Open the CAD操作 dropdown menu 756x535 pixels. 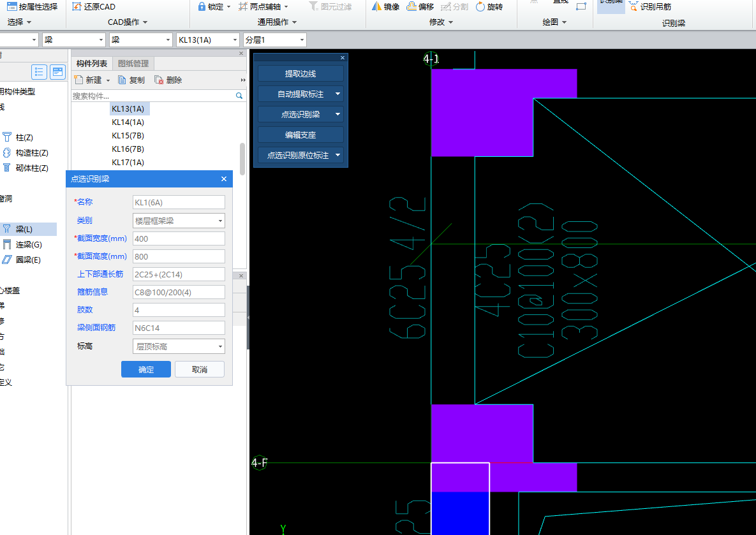(128, 22)
